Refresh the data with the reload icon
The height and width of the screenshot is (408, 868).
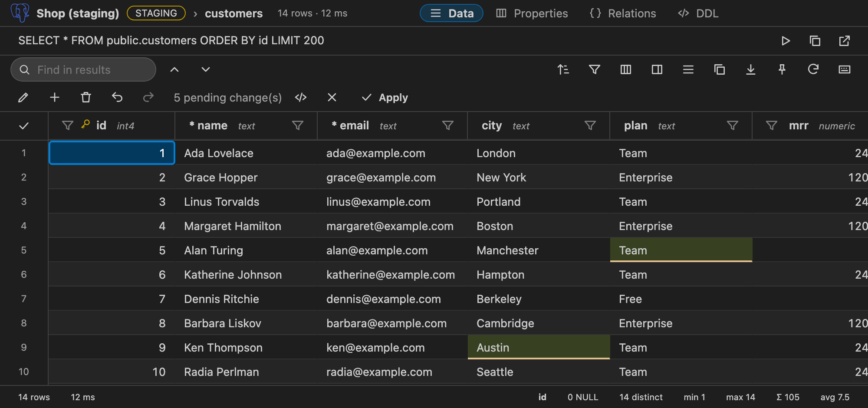(813, 69)
